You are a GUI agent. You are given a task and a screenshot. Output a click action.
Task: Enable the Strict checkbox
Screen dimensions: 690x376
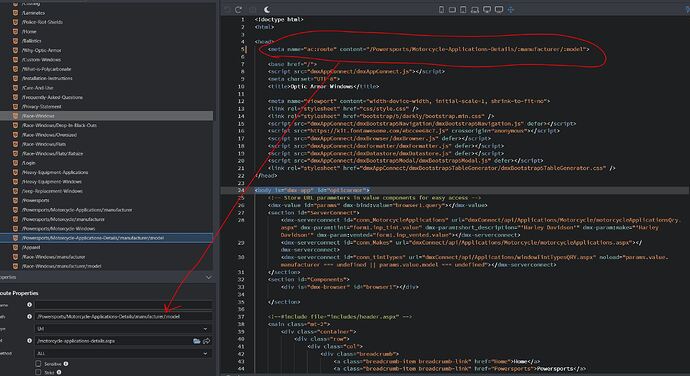click(x=38, y=372)
